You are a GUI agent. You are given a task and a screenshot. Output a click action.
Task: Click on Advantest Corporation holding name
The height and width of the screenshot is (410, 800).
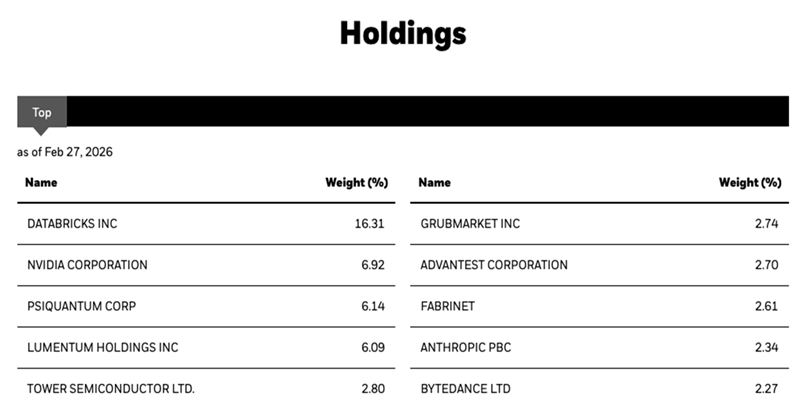[494, 265]
